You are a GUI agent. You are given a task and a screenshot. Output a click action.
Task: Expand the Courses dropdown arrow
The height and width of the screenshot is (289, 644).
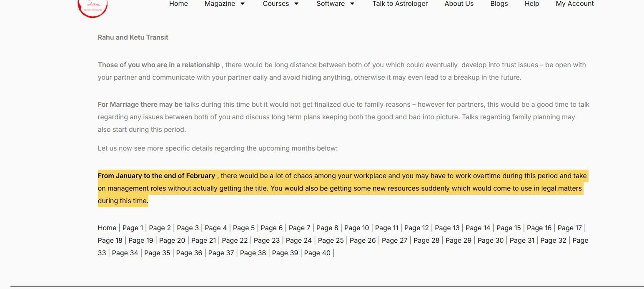pyautogui.click(x=296, y=4)
